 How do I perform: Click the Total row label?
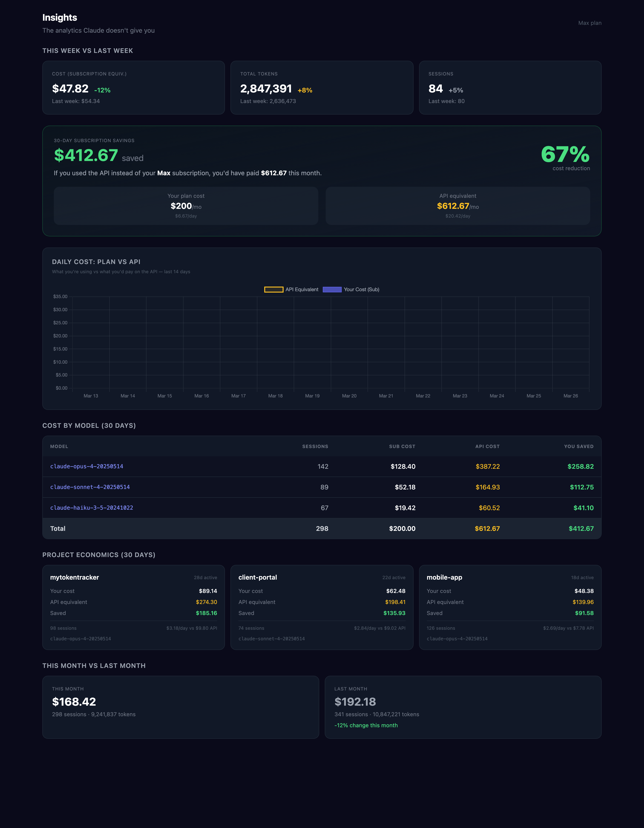[x=58, y=529]
